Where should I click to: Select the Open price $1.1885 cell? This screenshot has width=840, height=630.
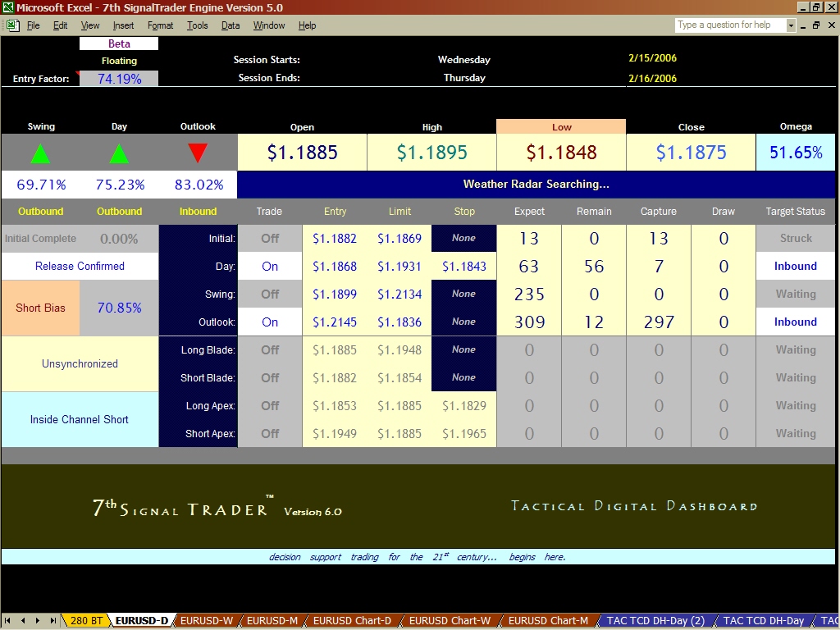[x=302, y=152]
